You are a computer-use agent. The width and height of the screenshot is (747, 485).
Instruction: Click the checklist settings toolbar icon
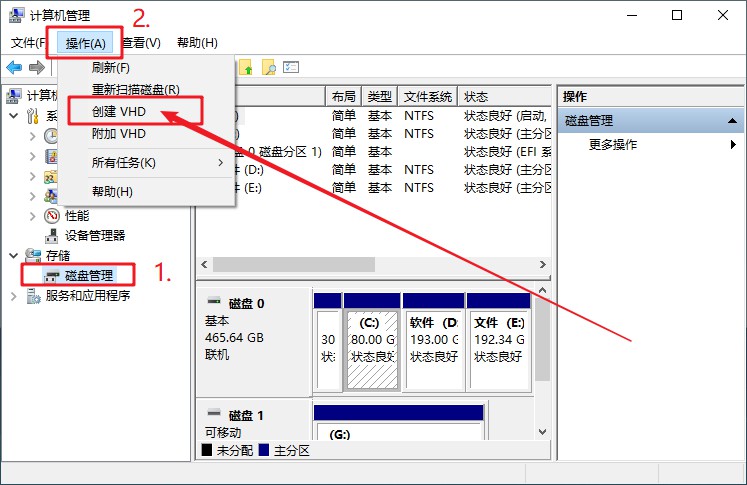(291, 67)
